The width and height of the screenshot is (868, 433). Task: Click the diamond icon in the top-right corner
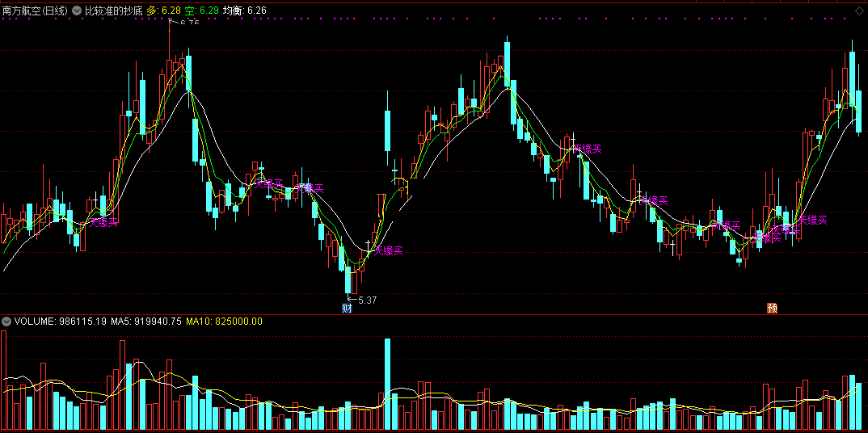(x=859, y=10)
